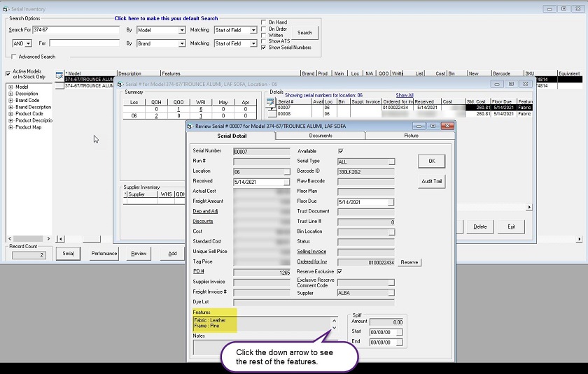Expand the Description tree node
Screen dimensions: 588x374
10,94
